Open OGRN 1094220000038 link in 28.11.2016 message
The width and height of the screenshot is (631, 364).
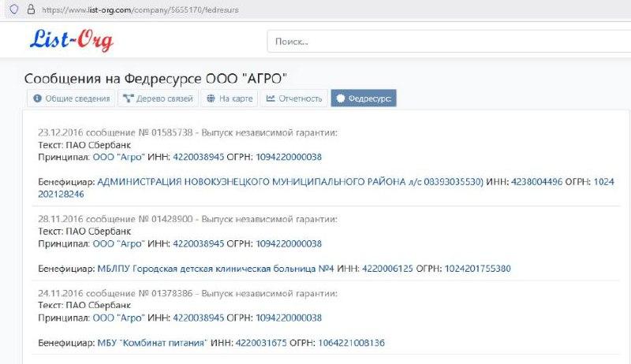coord(289,244)
